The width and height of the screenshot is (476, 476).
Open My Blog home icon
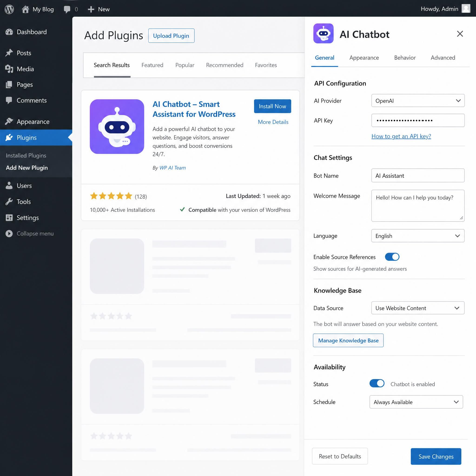tap(25, 9)
